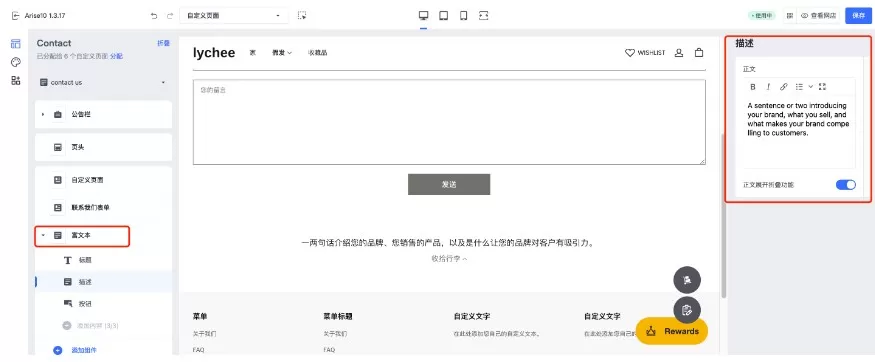Screen dimensions: 875x362
Task: Click the lychee store logo
Action: click(214, 52)
